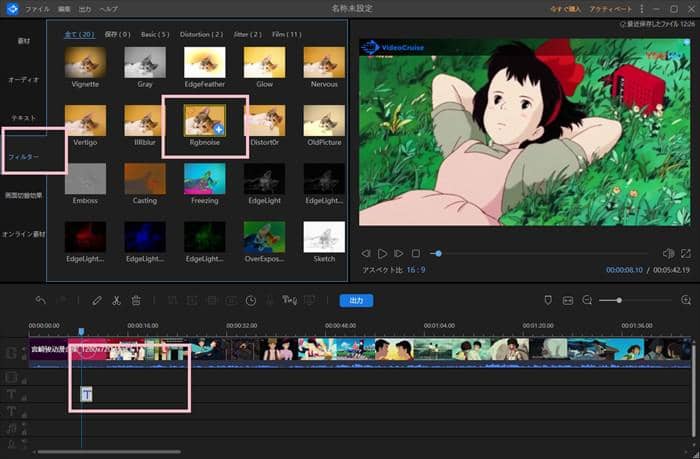Adjust the timeline zoom slider
700x459 pixels.
(635, 300)
